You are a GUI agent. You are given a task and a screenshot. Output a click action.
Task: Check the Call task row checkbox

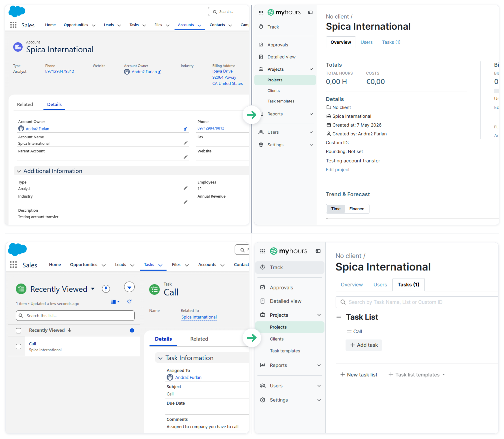(18, 346)
